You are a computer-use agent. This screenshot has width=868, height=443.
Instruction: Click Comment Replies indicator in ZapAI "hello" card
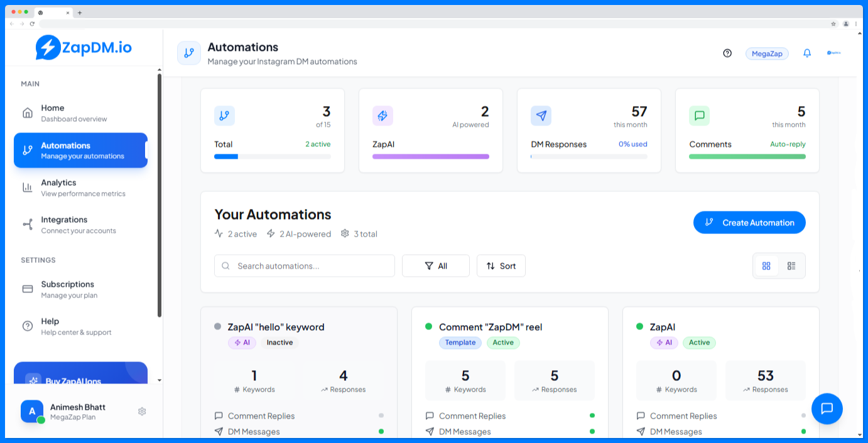pos(381,415)
